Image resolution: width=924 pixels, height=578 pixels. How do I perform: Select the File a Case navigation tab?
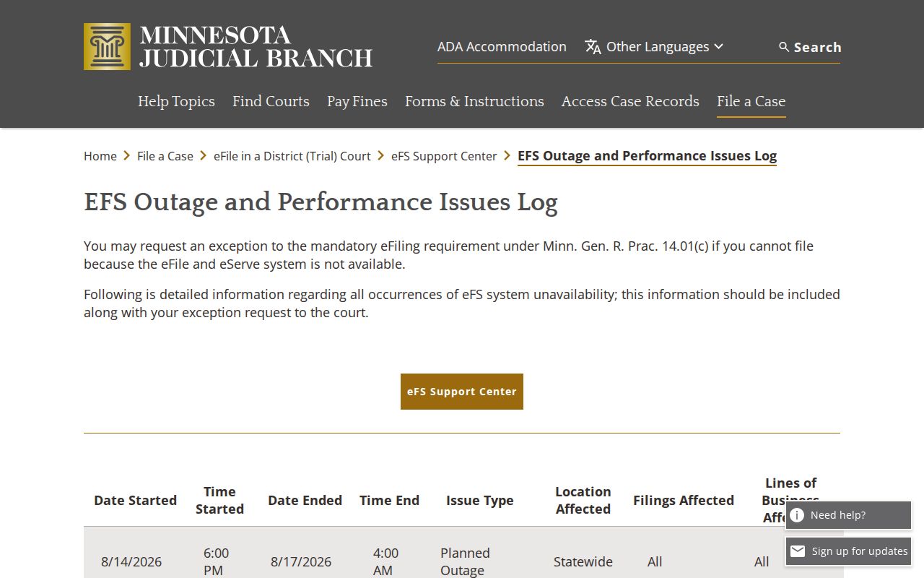tap(751, 101)
